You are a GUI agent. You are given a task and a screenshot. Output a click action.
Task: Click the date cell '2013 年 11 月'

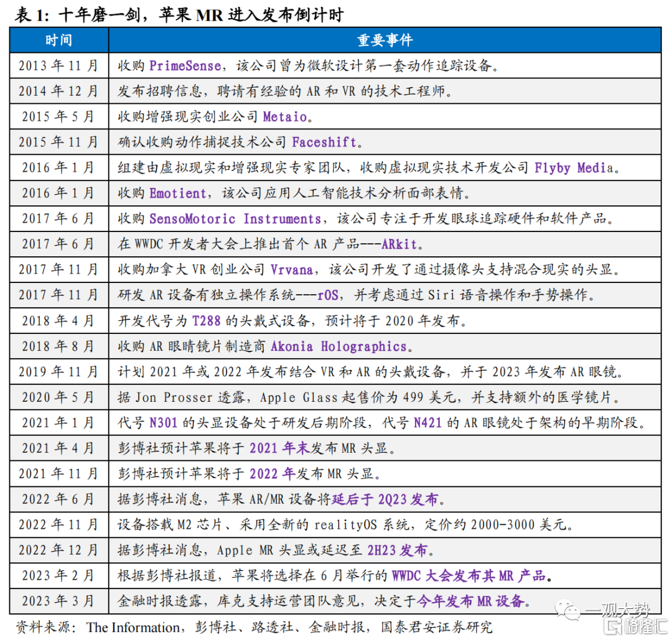coord(58,65)
